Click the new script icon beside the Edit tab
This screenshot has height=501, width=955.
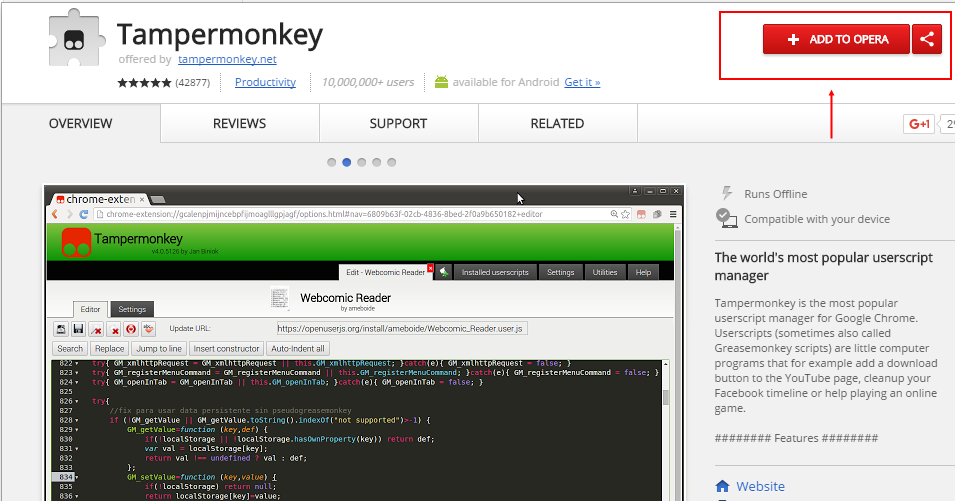coord(444,272)
